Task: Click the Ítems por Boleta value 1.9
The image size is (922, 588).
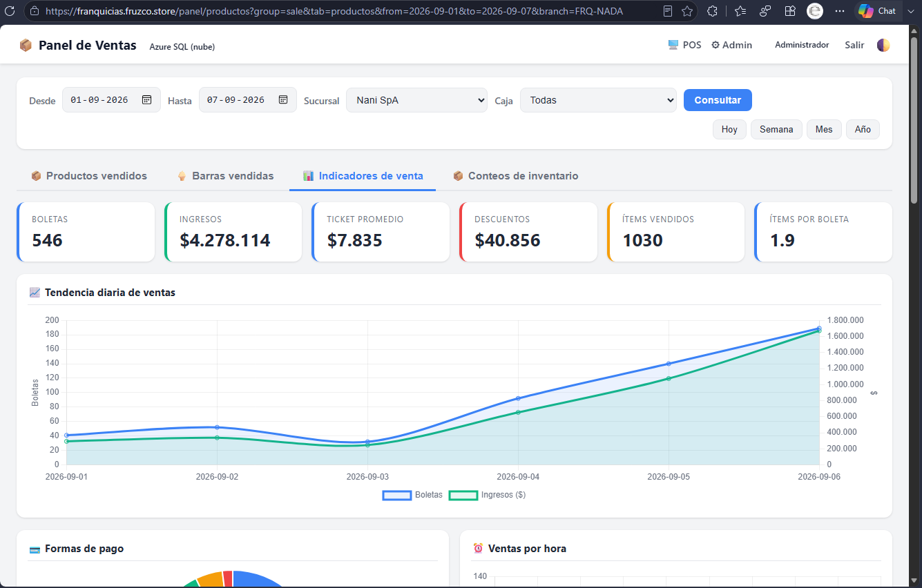Action: pos(782,240)
